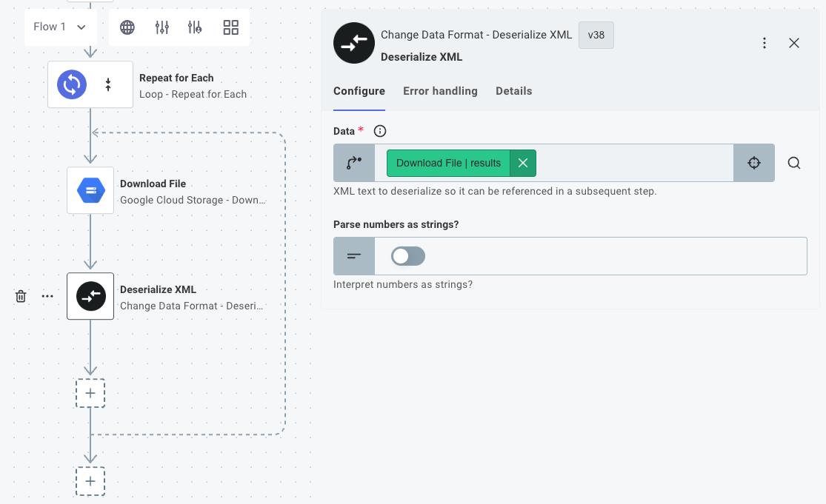The height and width of the screenshot is (504, 826).
Task: Switch to the Error handling tab
Action: [x=440, y=91]
